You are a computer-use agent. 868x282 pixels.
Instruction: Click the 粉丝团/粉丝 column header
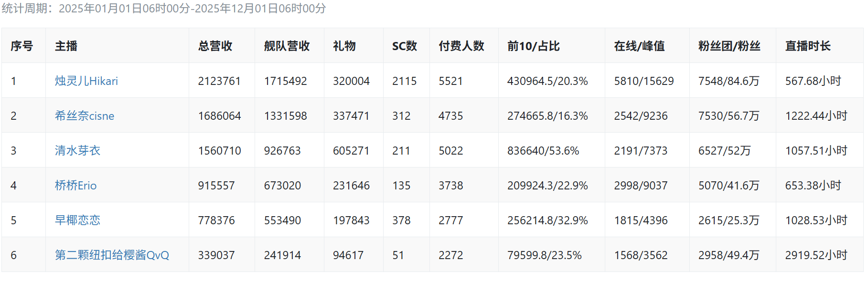(729, 46)
